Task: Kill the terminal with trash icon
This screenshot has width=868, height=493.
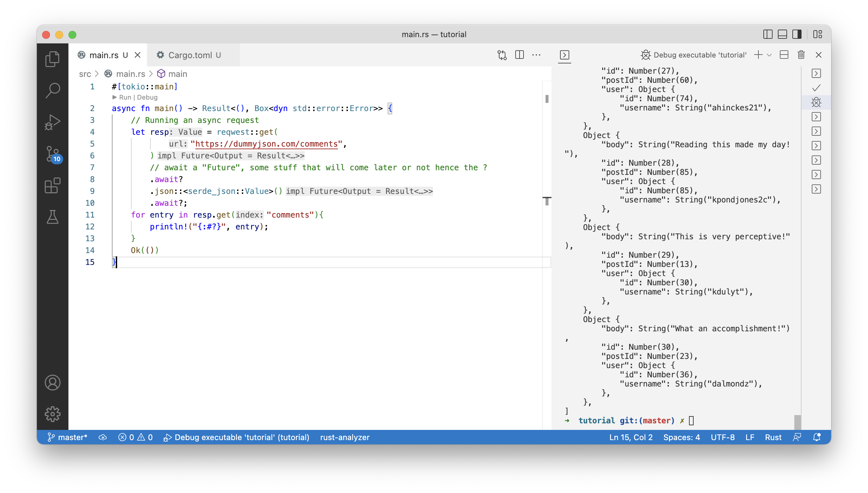Action: 801,55
